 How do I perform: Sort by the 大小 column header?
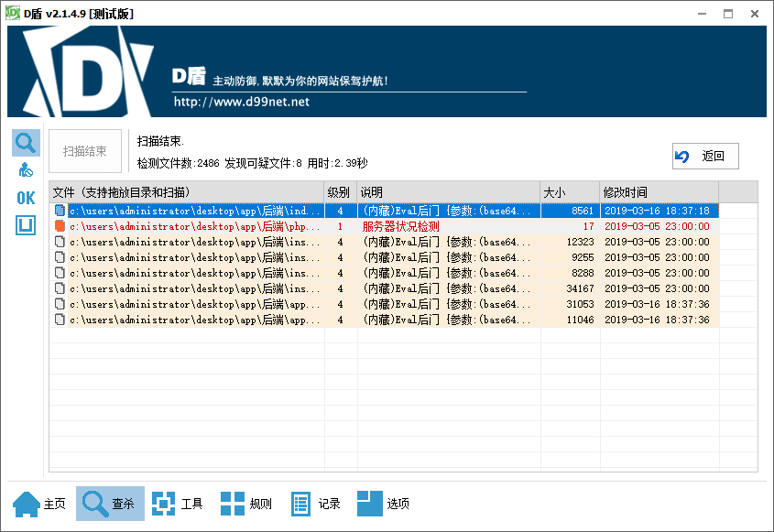[x=570, y=192]
